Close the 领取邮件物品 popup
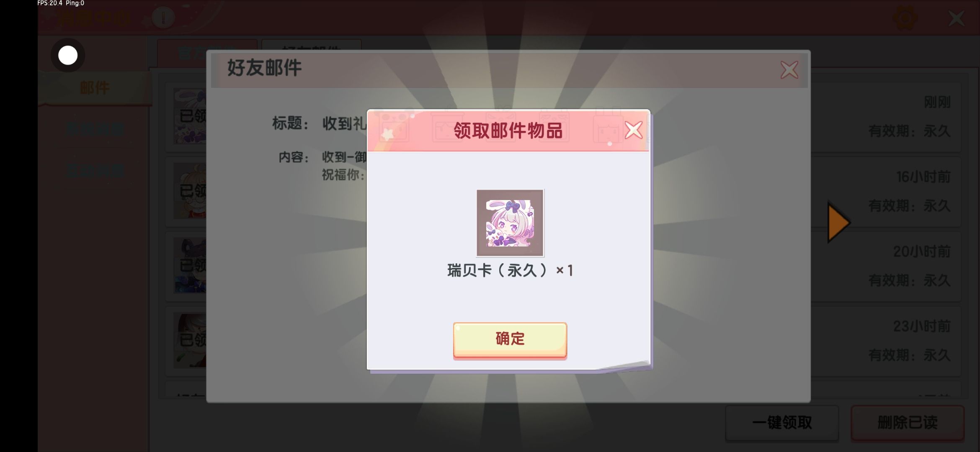The height and width of the screenshot is (452, 980). tap(633, 130)
